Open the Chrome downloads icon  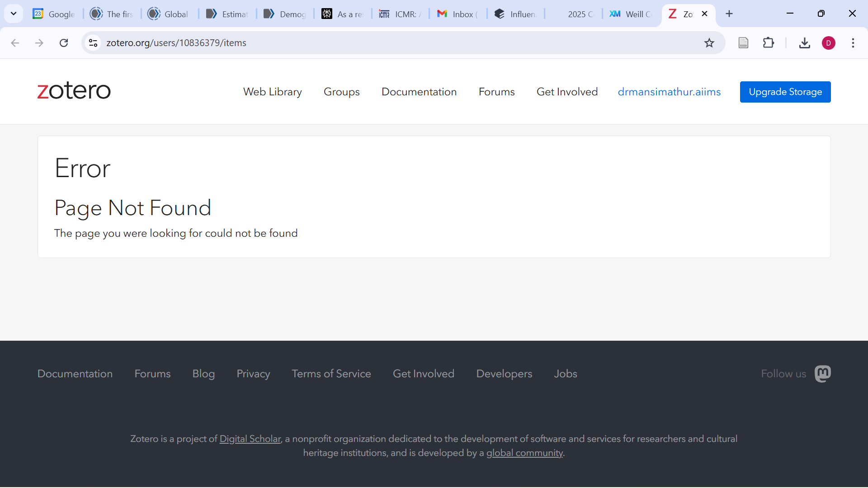click(804, 43)
